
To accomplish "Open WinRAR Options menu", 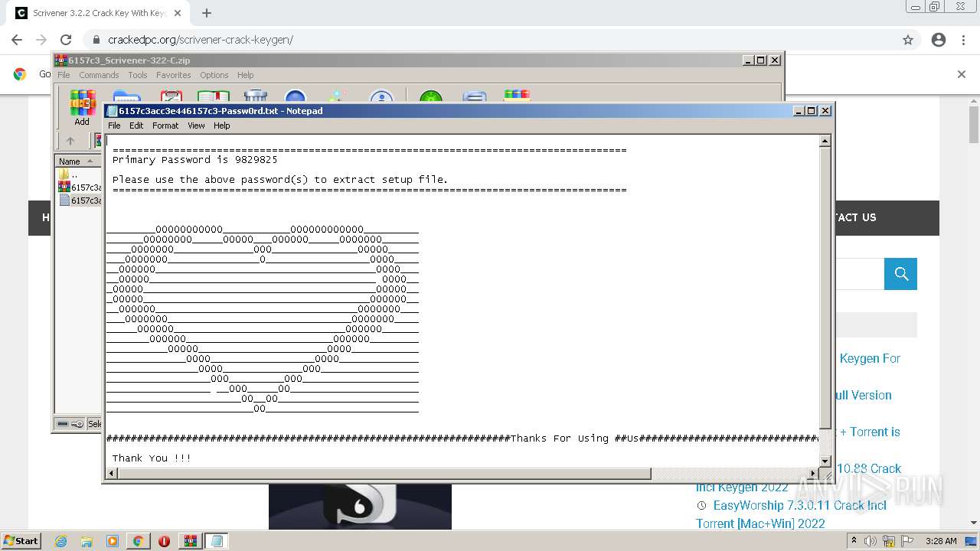I will click(x=214, y=75).
